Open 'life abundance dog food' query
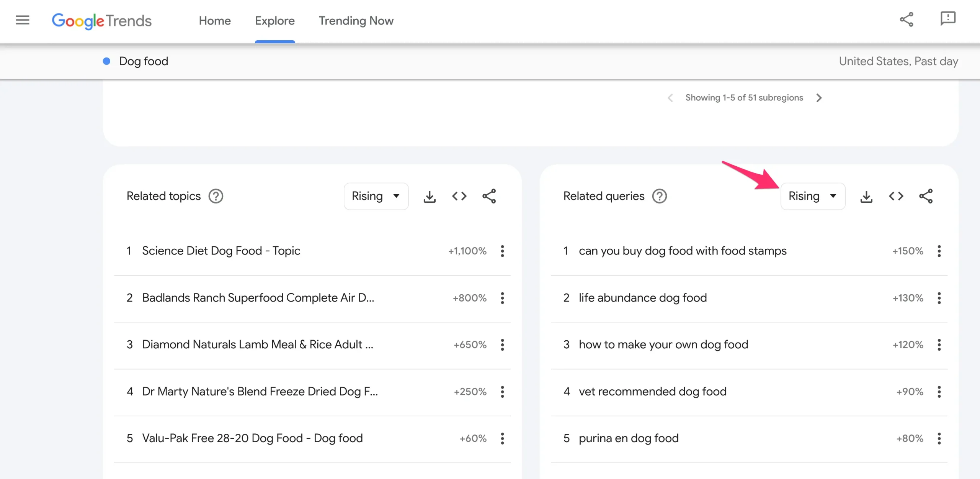The width and height of the screenshot is (980, 479). tap(642, 298)
